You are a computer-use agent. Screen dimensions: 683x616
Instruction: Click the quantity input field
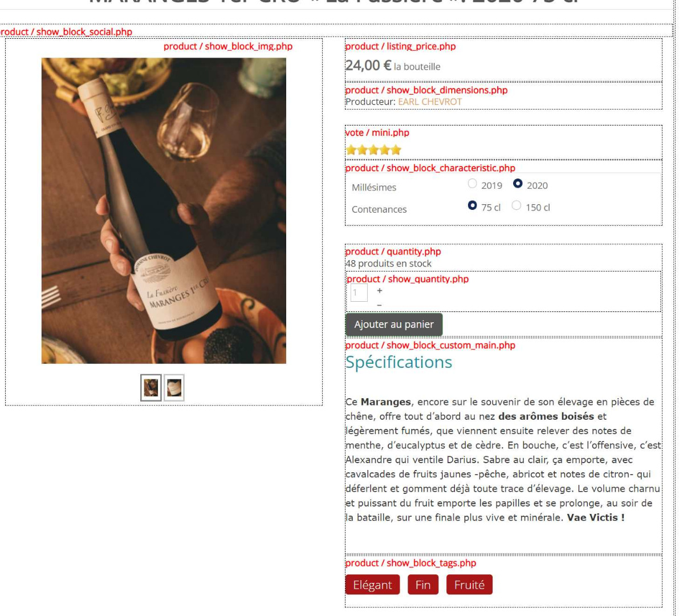pos(359,293)
